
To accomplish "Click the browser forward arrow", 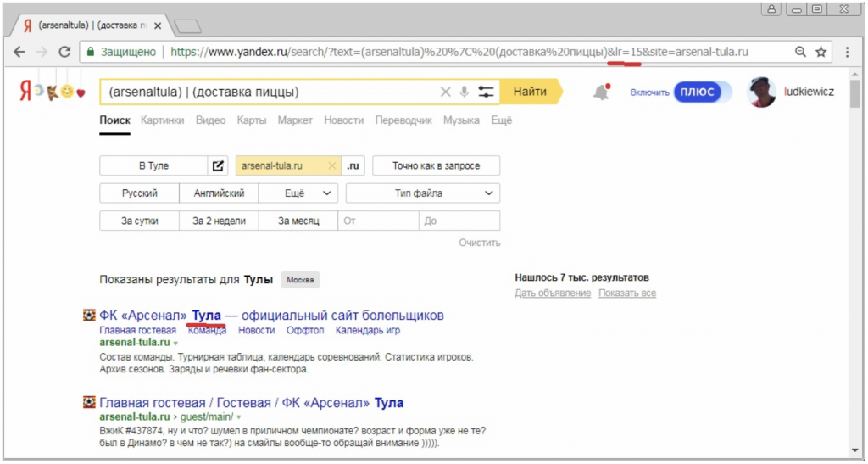I will coord(42,52).
